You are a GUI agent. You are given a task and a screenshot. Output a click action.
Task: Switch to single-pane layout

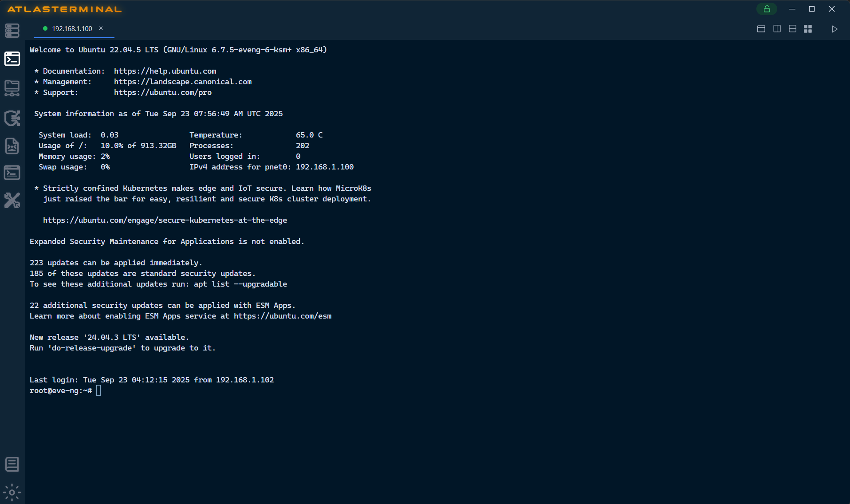click(x=761, y=28)
